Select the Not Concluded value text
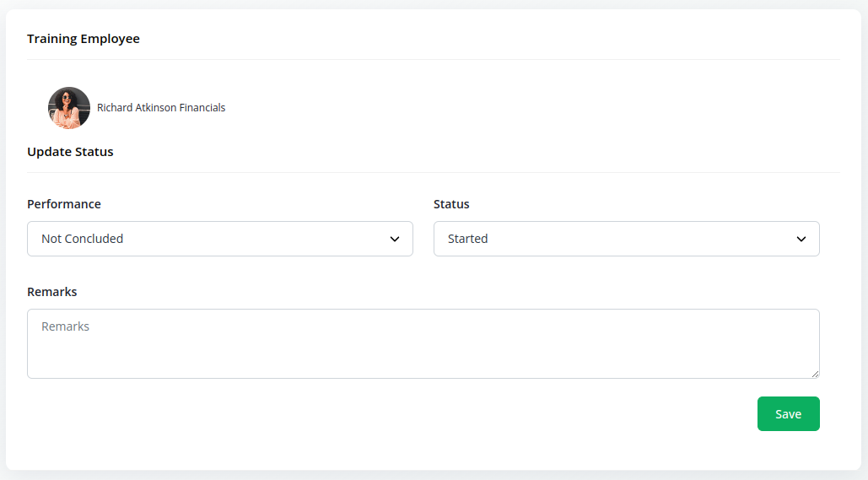Image resolution: width=868 pixels, height=480 pixels. tap(83, 239)
